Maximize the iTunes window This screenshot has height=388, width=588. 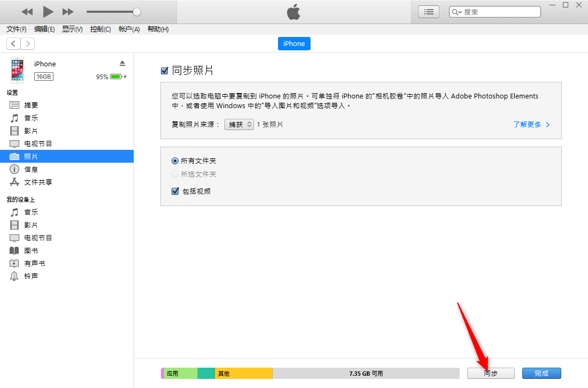(x=566, y=5)
